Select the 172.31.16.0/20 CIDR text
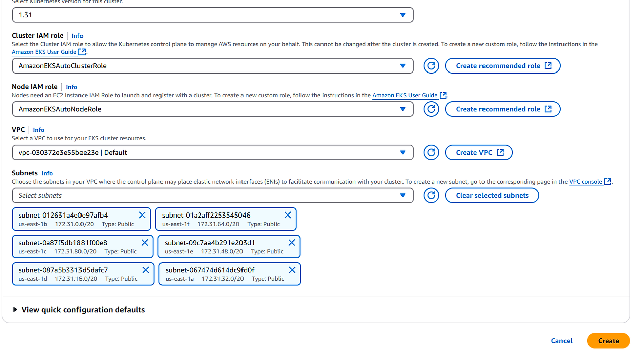The width and height of the screenshot is (644, 358). 76,279
